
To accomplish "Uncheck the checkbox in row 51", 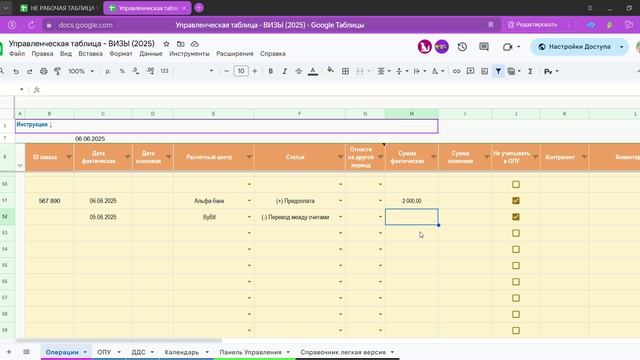I will [x=516, y=201].
